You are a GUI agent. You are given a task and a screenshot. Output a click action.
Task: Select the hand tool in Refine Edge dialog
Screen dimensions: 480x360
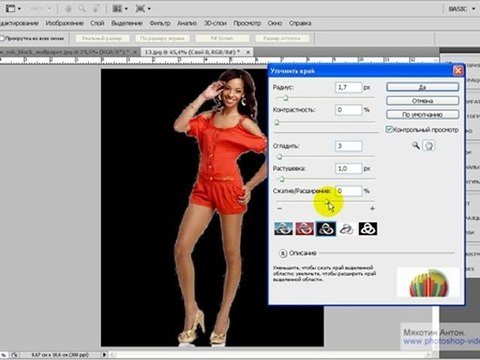[x=429, y=146]
